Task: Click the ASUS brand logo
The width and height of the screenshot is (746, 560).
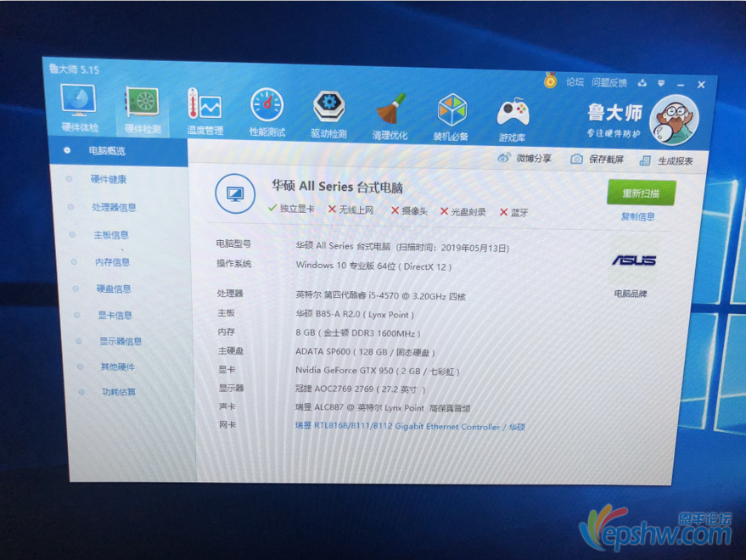Action: tap(634, 260)
